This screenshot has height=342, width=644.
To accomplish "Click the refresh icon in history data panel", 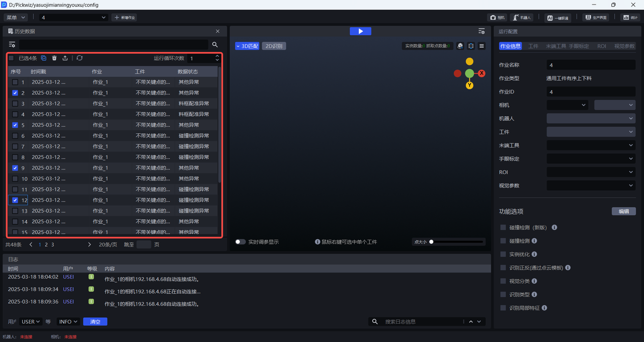I will 79,58.
